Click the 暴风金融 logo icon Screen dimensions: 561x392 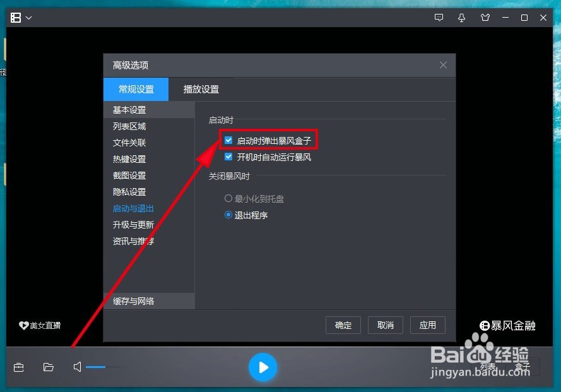point(485,325)
